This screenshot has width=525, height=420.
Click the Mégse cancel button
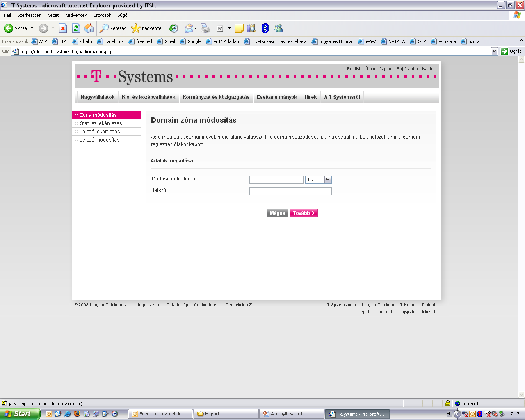pos(277,213)
